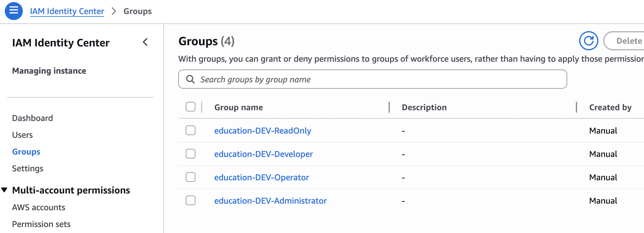Open Permission sets in the sidebar

41,224
